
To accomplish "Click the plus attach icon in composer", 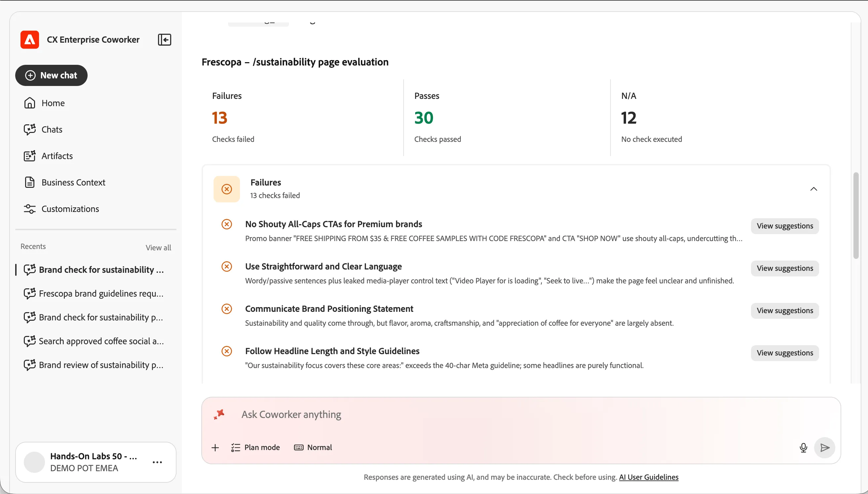I will 215,448.
